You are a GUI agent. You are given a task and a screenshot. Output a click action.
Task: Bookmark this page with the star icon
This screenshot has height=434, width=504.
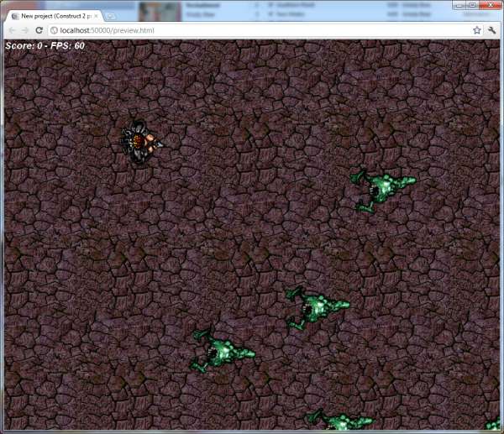point(476,30)
